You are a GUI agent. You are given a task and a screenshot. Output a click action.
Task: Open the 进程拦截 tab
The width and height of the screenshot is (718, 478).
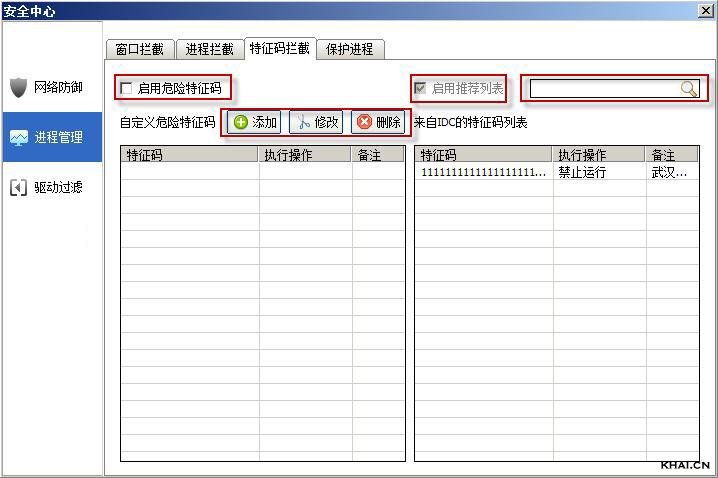(209, 49)
